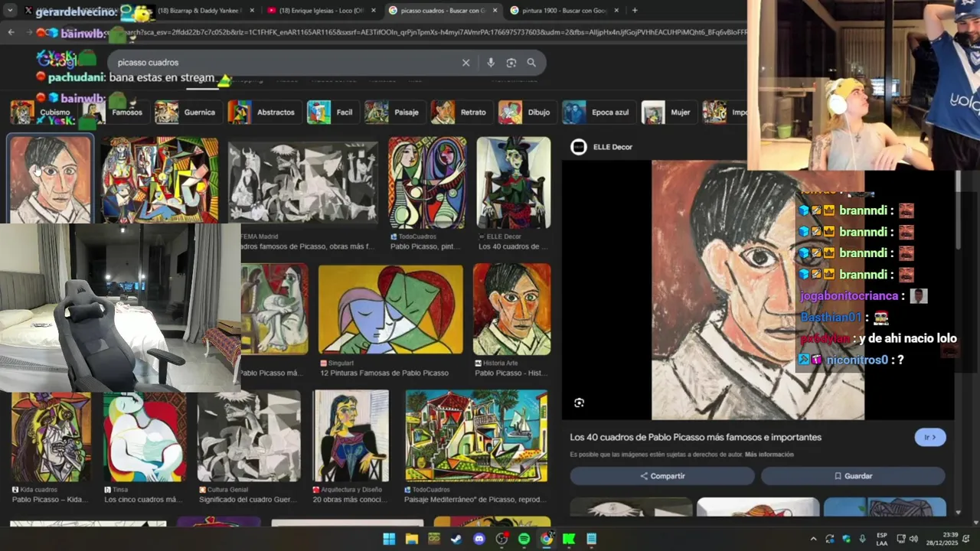Open the Windows Start menu
Screen dimensions: 980x551
[389, 539]
